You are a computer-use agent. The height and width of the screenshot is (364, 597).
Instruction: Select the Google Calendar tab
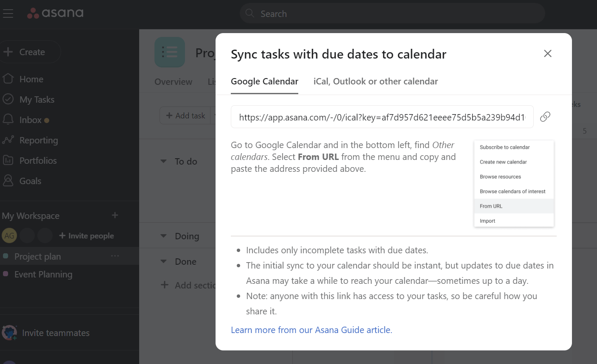(x=264, y=81)
